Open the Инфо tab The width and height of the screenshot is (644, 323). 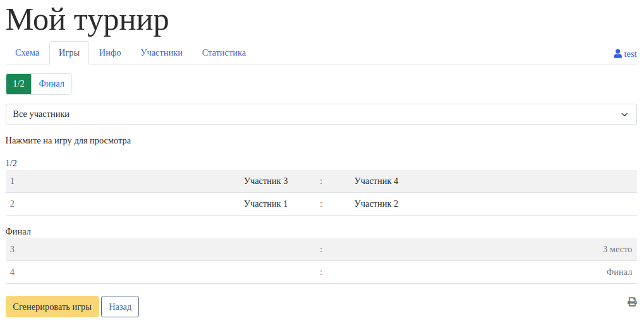coord(110,53)
